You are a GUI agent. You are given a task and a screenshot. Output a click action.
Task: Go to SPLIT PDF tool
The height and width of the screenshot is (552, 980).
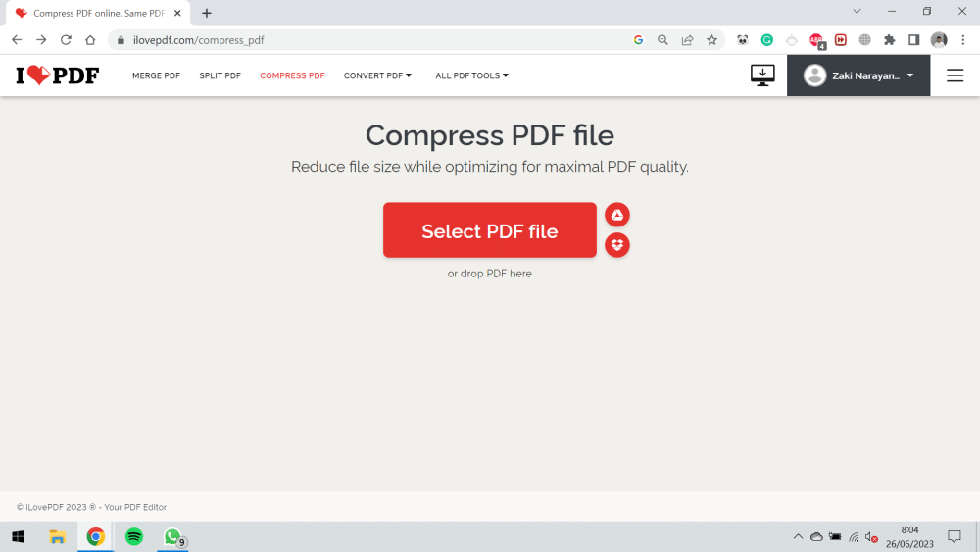point(220,75)
